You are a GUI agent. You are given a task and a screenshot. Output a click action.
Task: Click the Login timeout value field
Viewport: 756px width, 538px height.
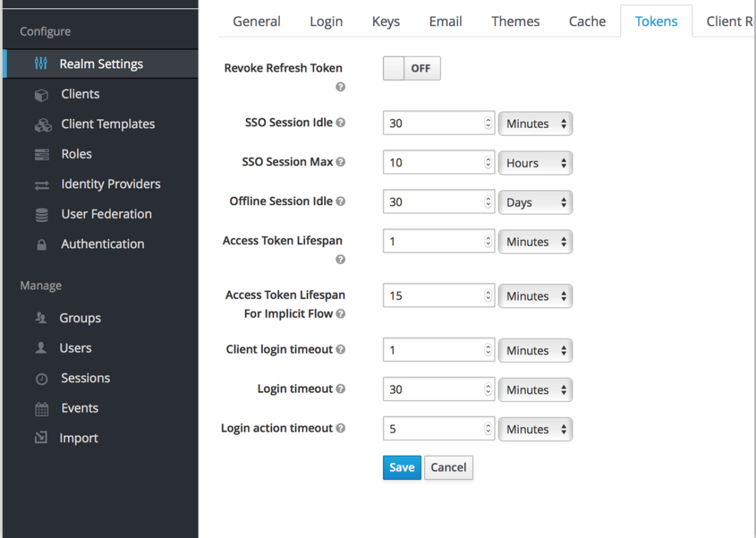(x=433, y=390)
